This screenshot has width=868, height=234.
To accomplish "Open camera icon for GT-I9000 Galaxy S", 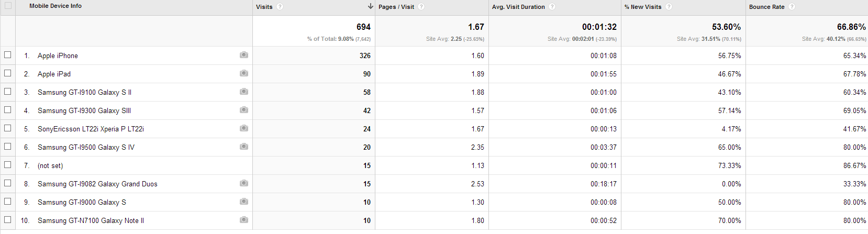I will (x=244, y=202).
